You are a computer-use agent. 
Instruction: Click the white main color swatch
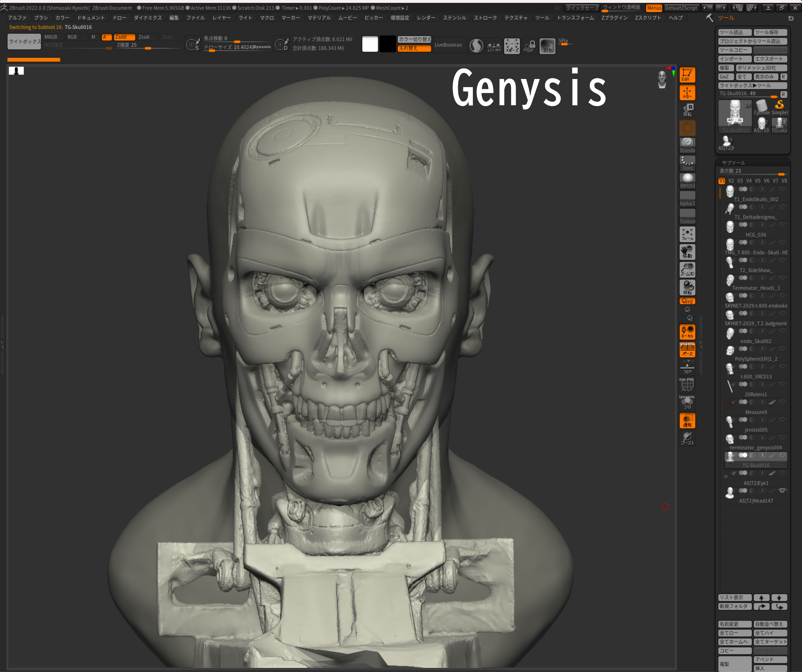[370, 44]
